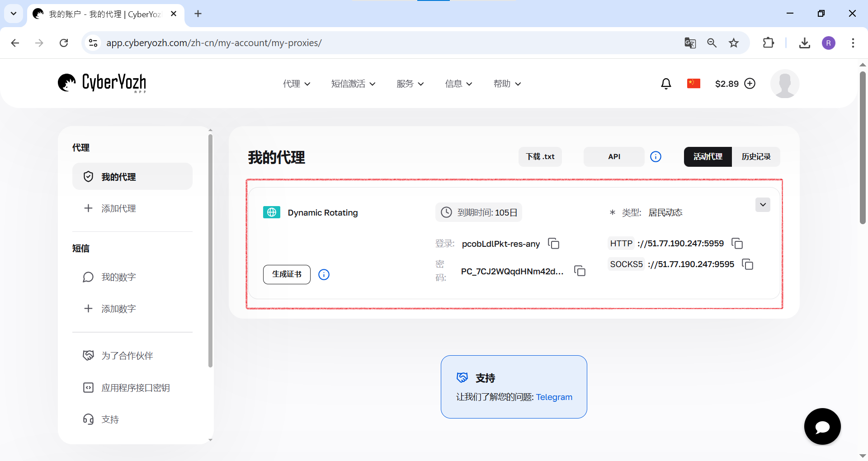Open the notifications bell
This screenshot has height=461, width=868.
[666, 84]
